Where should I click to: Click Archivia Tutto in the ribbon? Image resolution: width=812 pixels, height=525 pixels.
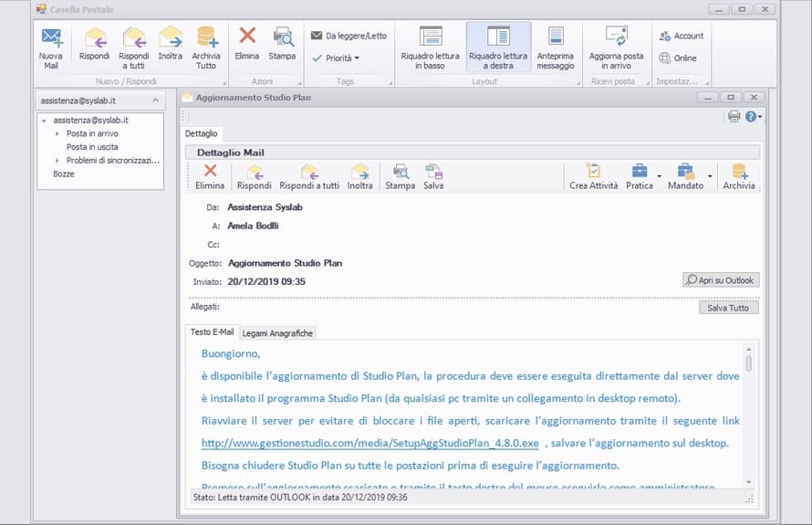206,38
